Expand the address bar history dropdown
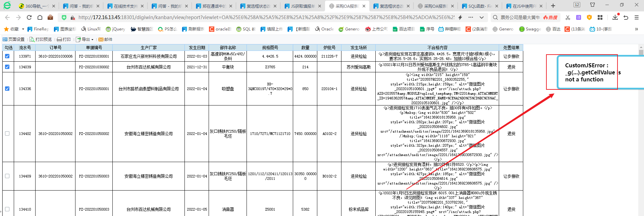The image size is (644, 216). 482,17
